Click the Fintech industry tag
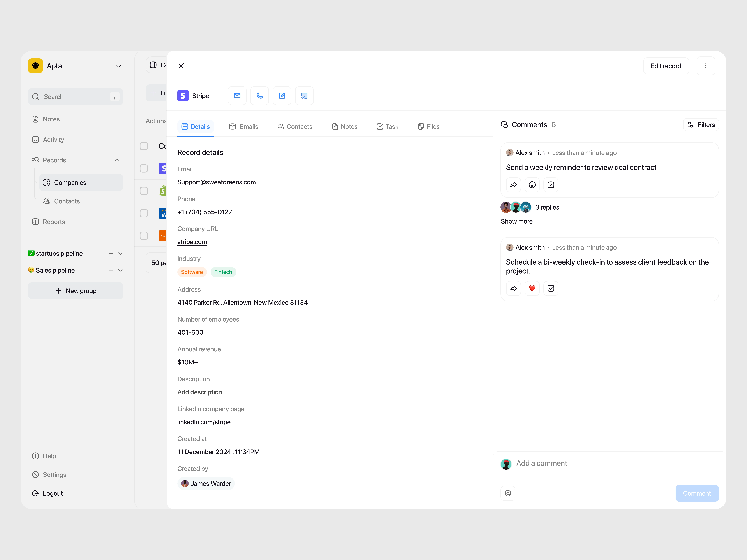The width and height of the screenshot is (747, 560). pyautogui.click(x=223, y=272)
